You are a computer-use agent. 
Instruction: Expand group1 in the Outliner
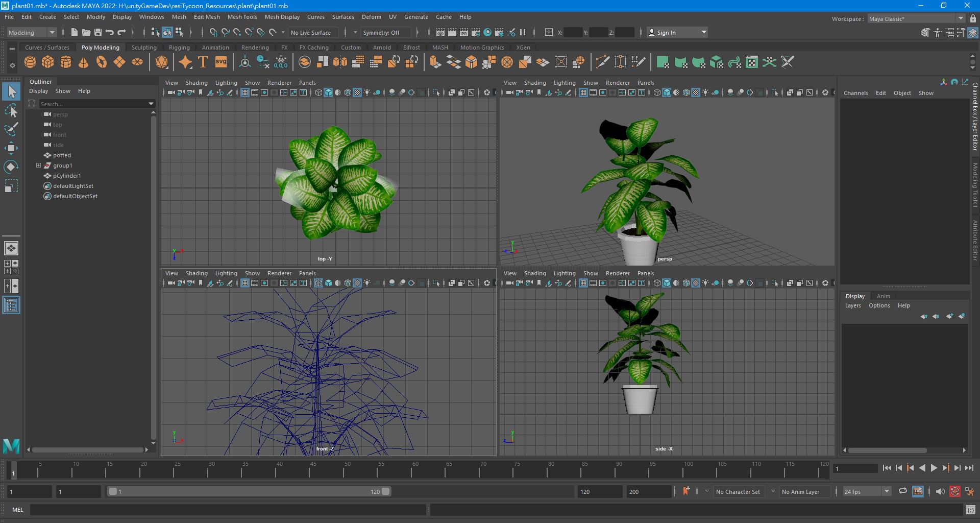[38, 165]
